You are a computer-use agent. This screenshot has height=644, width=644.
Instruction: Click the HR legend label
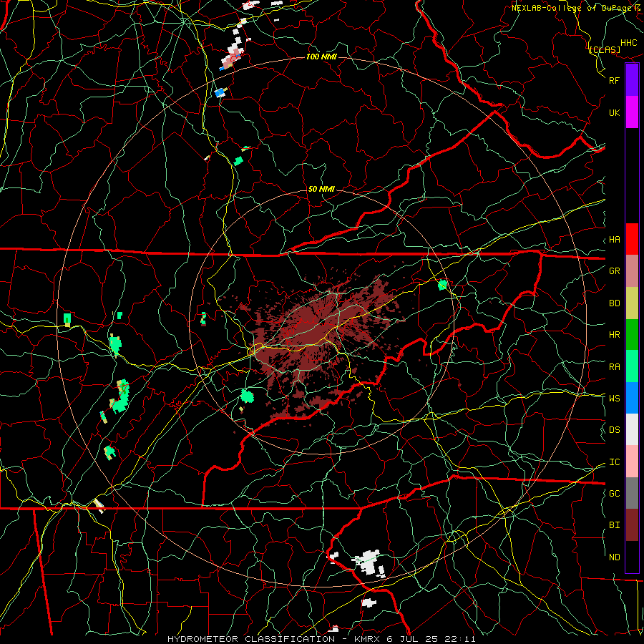coord(615,335)
